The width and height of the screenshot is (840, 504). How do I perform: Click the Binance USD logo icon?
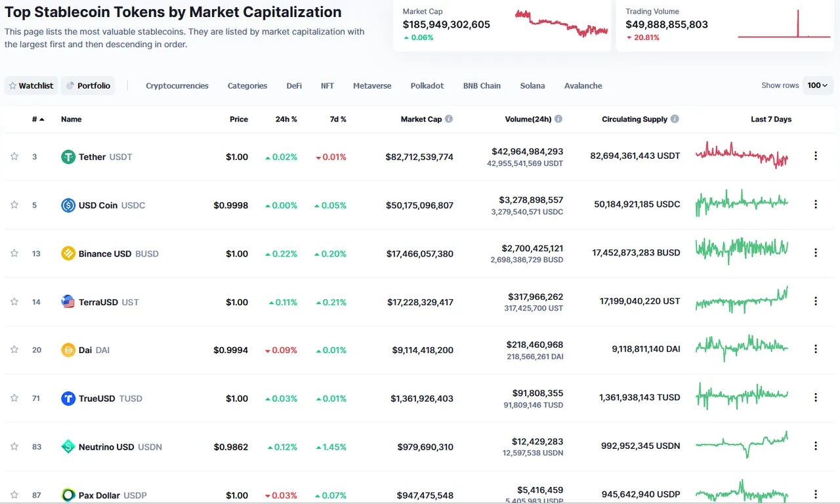[68, 253]
